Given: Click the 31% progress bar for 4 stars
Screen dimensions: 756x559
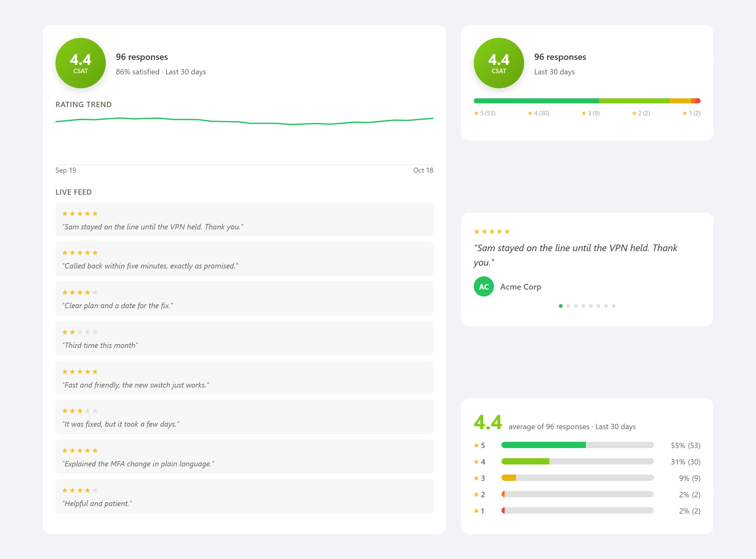Looking at the screenshot, I should pyautogui.click(x=577, y=461).
